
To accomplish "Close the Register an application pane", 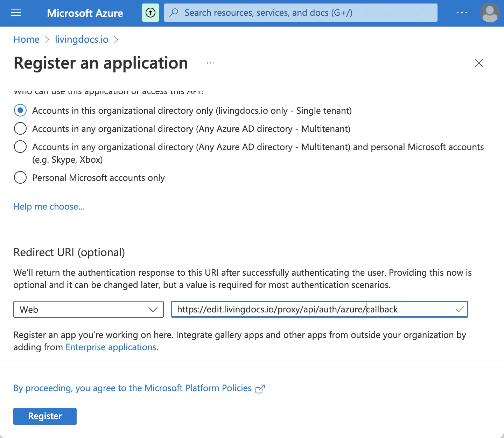I will pos(478,63).
